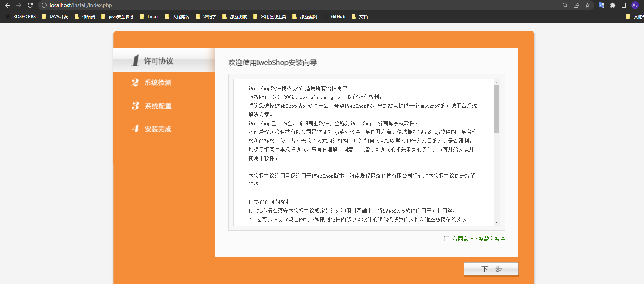View site information icon beside localhost URL
Viewport: 644px width, 284px height.
point(44,5)
